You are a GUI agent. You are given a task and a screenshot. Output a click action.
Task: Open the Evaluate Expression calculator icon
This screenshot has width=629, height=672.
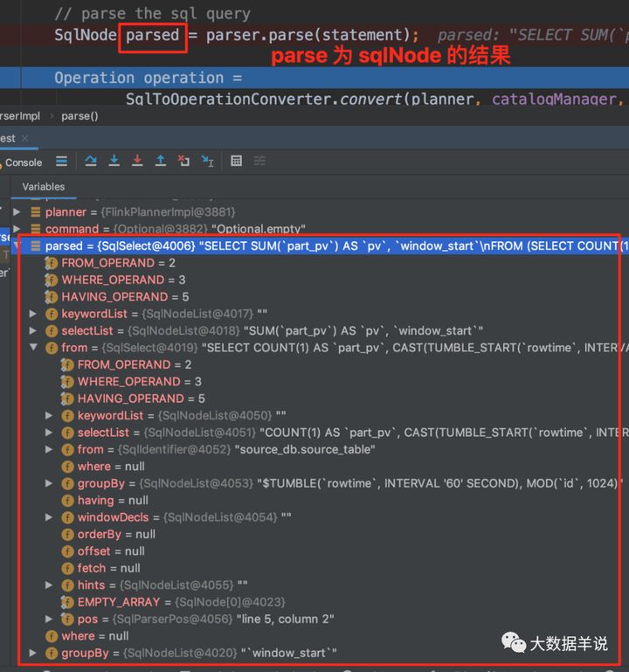[236, 161]
